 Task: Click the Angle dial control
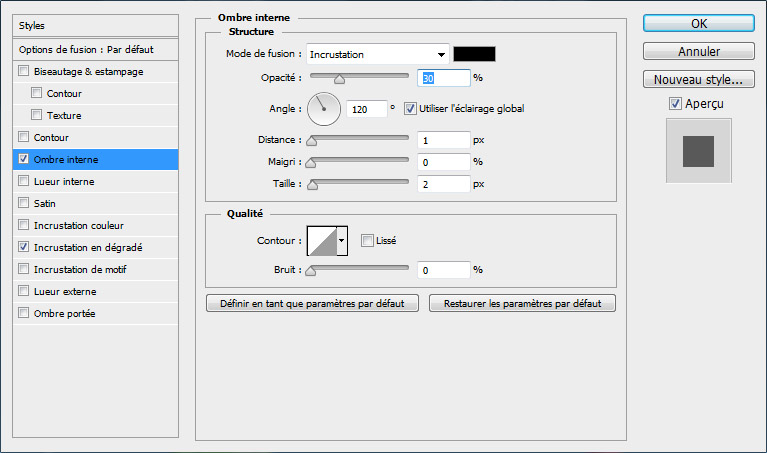coord(324,109)
